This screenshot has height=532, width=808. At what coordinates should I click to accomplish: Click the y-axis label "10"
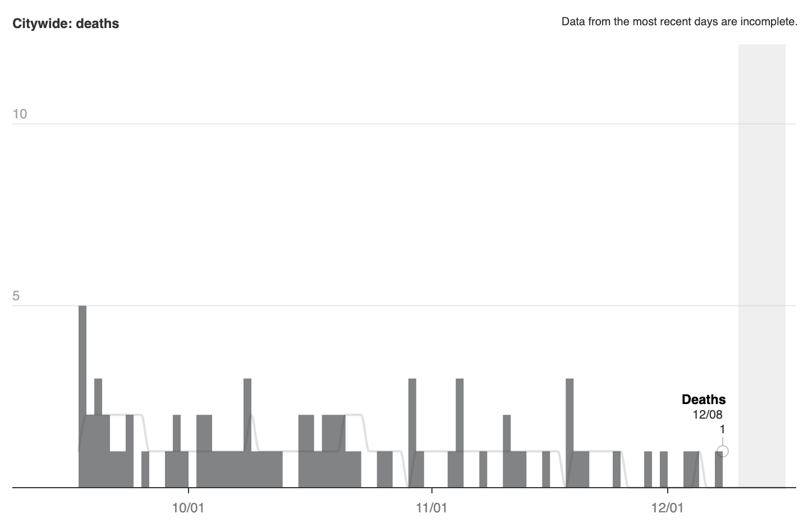point(20,114)
